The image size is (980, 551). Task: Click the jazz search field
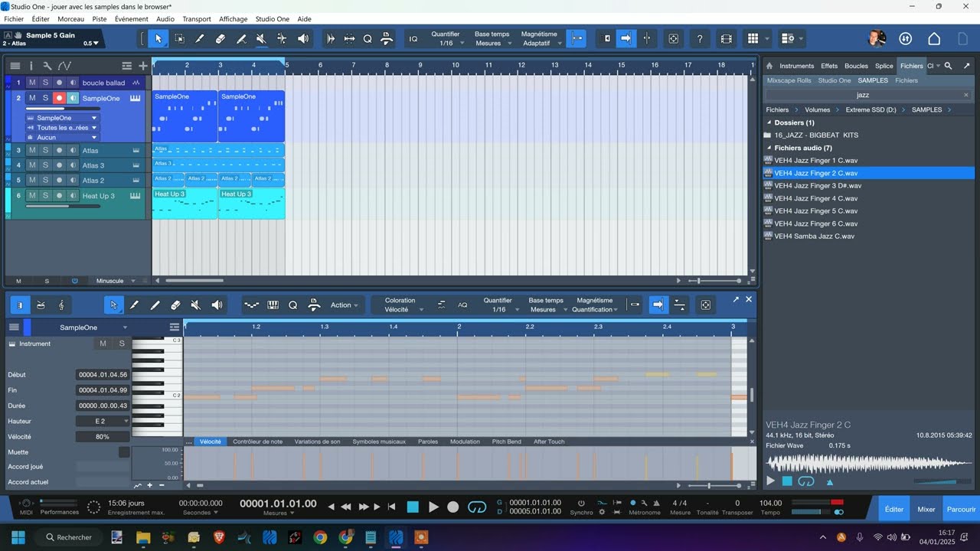[x=863, y=95]
